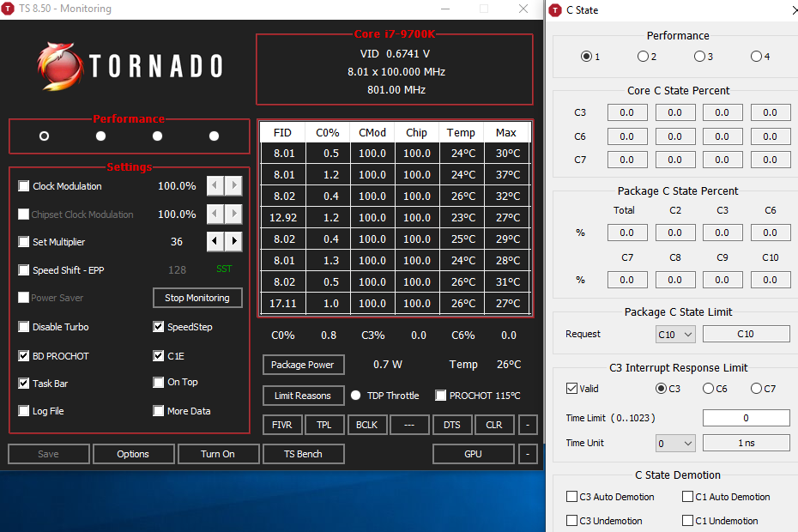The width and height of the screenshot is (798, 532).
Task: Click Set Multiplier value 36
Action: [177, 241]
